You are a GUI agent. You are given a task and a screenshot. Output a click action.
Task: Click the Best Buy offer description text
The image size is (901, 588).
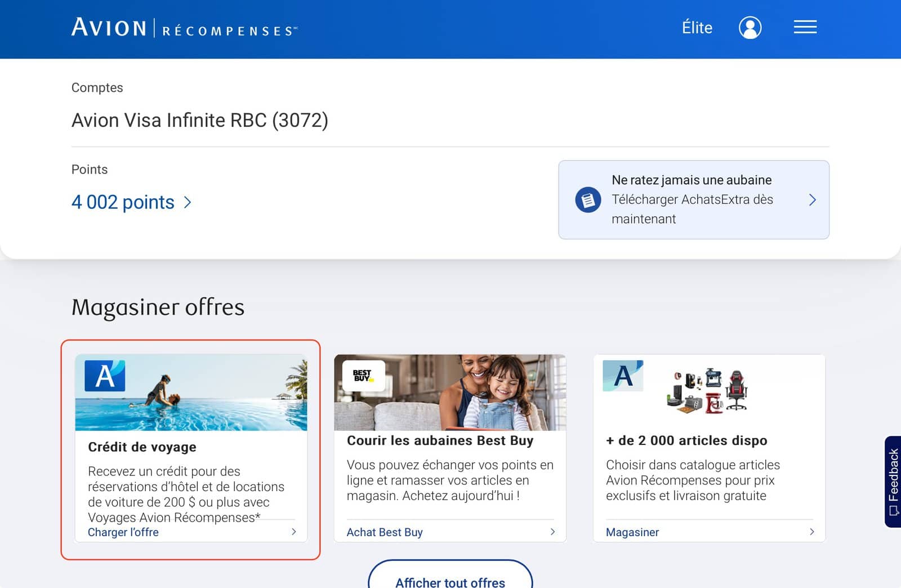450,480
